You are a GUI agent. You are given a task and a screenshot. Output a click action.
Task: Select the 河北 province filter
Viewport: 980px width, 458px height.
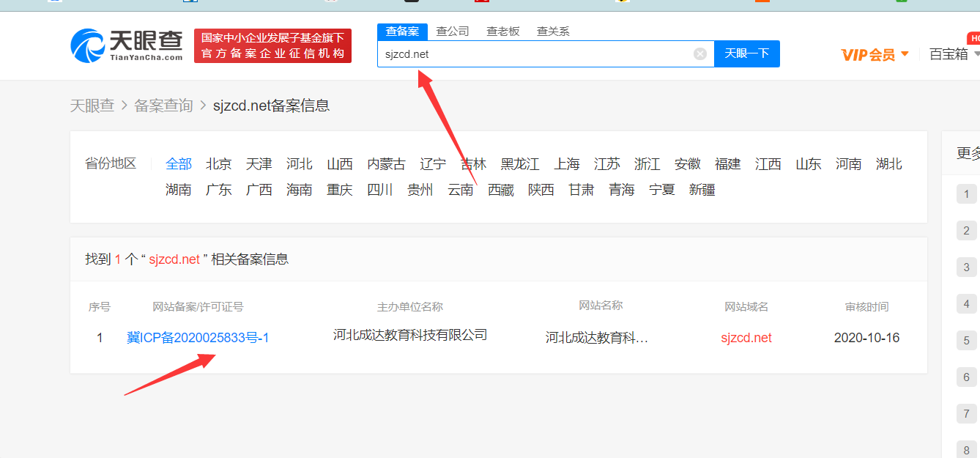point(299,163)
